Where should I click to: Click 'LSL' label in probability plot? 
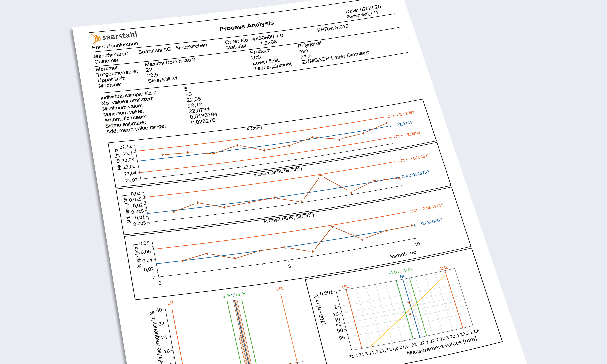click(x=345, y=287)
